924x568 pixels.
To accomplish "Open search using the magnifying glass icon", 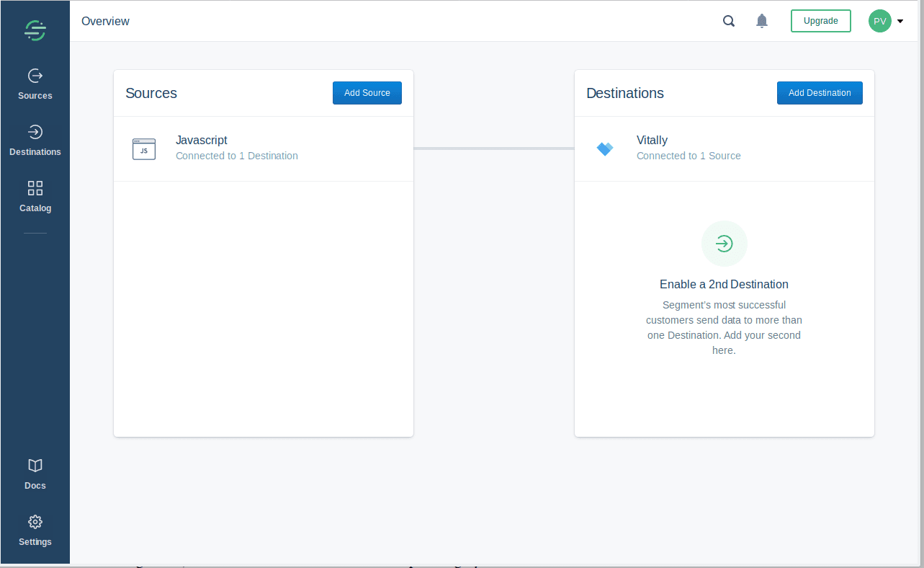I will (728, 21).
